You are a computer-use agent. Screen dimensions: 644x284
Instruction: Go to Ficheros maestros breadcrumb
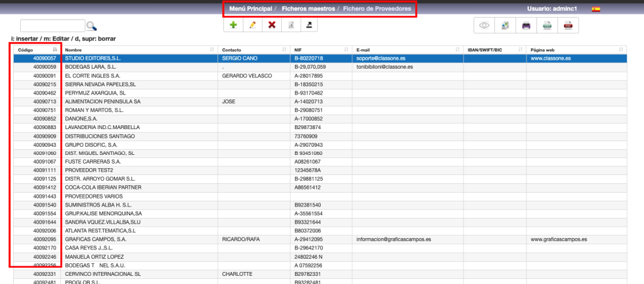tap(308, 9)
